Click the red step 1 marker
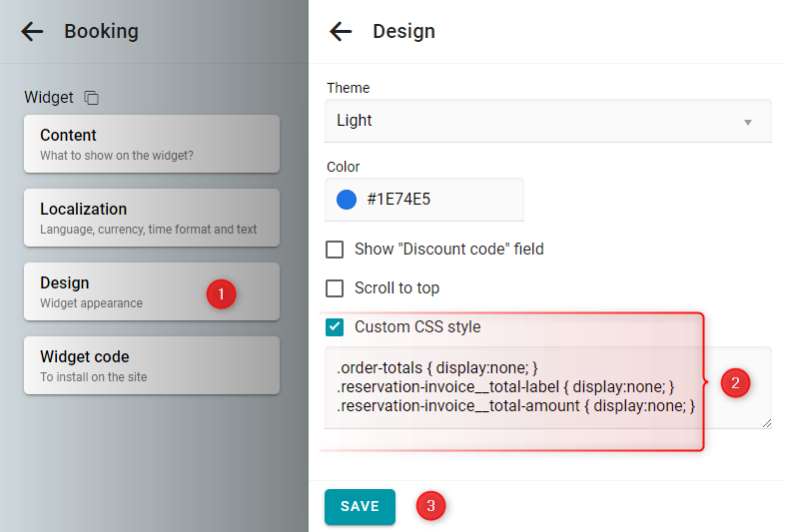The height and width of the screenshot is (532, 786). pos(221,294)
